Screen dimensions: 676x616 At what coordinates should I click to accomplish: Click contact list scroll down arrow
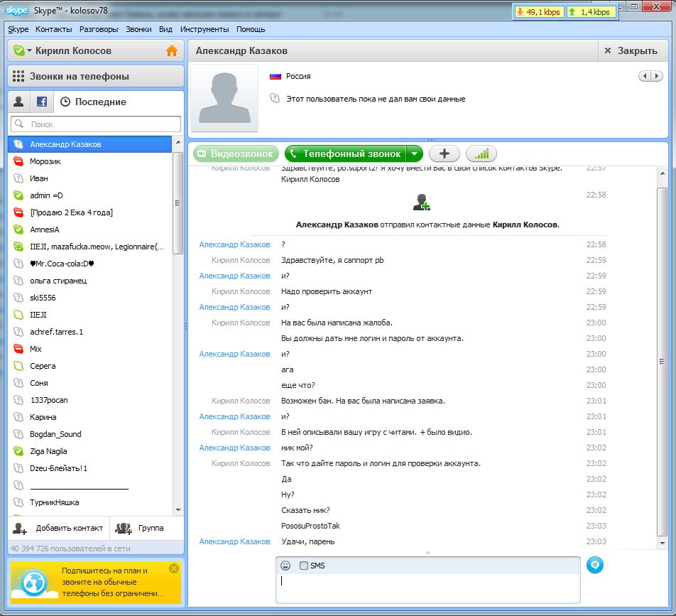click(x=178, y=510)
